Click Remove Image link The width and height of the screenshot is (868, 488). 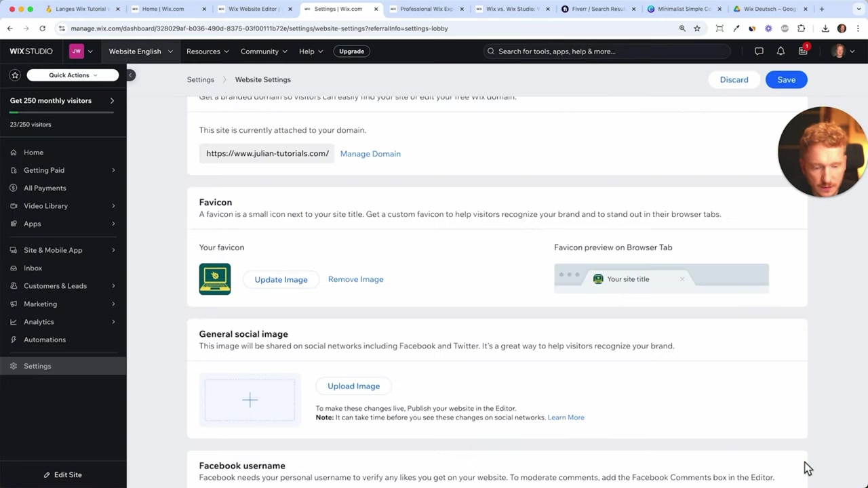355,279
